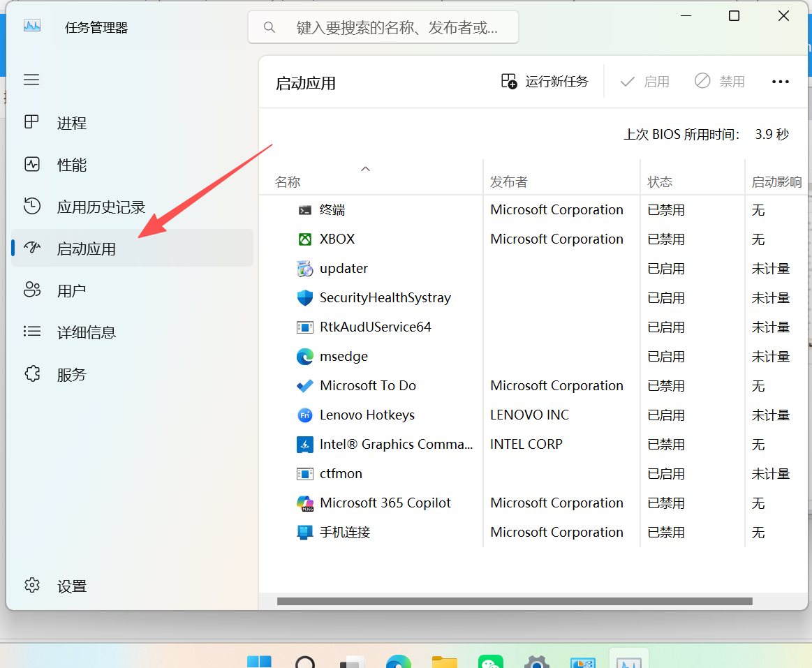Click the updater row name
The height and width of the screenshot is (668, 812).
coord(344,268)
